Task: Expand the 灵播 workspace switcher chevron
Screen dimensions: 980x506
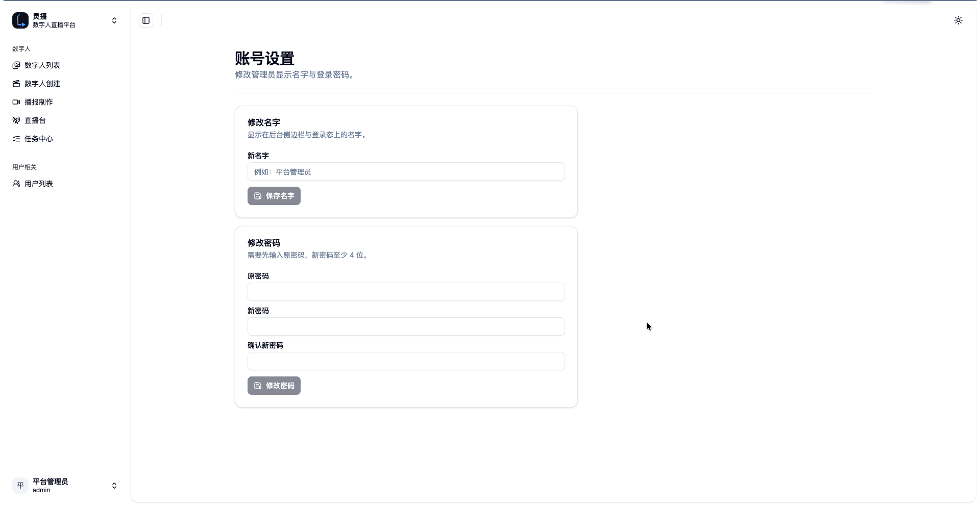Action: click(x=114, y=20)
